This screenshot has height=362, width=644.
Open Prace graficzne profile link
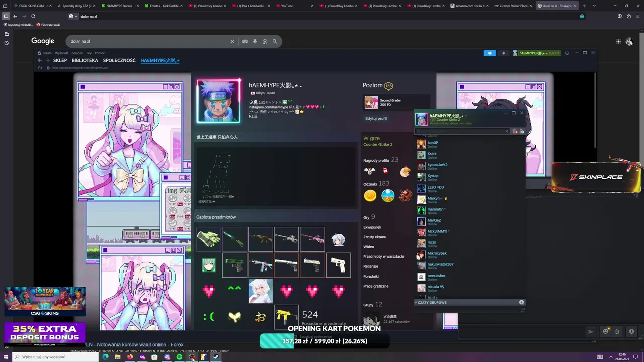376,286
